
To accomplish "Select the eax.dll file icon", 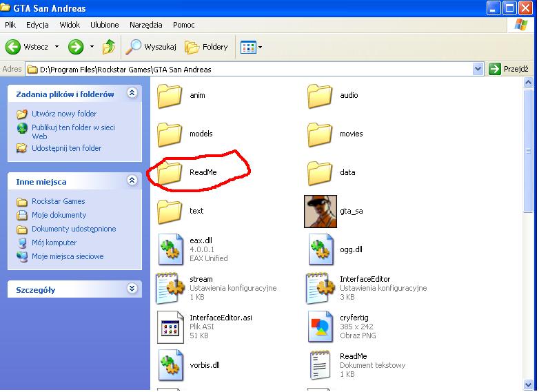I will (x=170, y=249).
